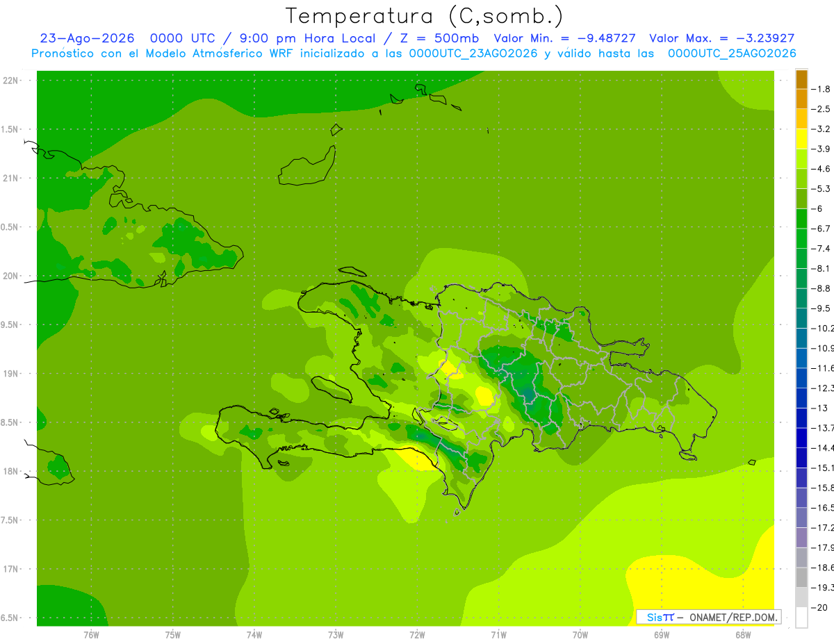Click the '-6' colorbar label
834x644 pixels.
[x=817, y=208]
